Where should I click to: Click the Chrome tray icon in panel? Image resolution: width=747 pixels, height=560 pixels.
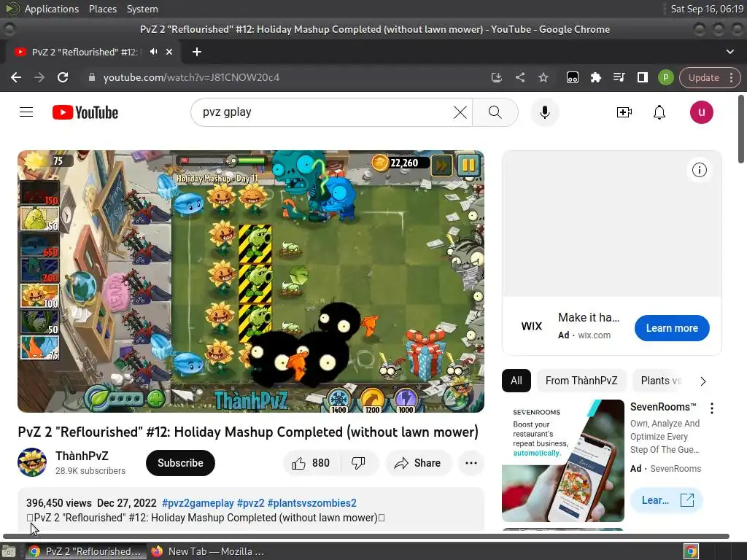[691, 551]
